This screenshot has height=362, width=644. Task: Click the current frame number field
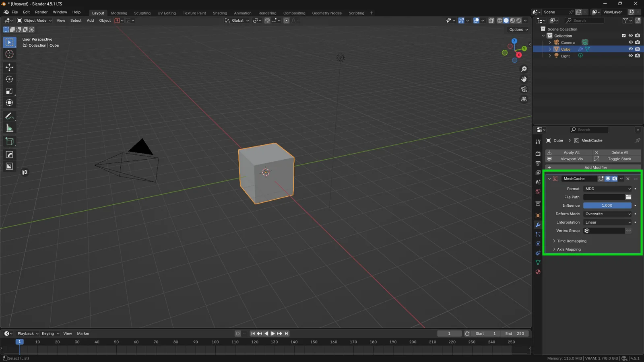pos(450,333)
